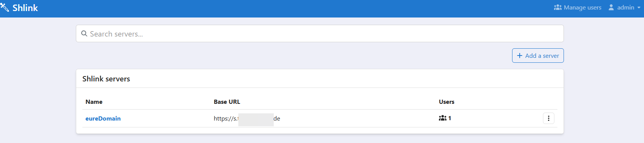Open options menu for eureDomain row
The height and width of the screenshot is (143, 644).
click(x=548, y=118)
